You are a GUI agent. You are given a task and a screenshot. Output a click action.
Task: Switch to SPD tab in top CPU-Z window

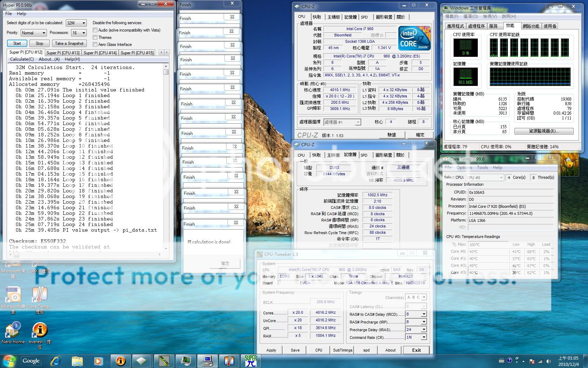coord(364,17)
